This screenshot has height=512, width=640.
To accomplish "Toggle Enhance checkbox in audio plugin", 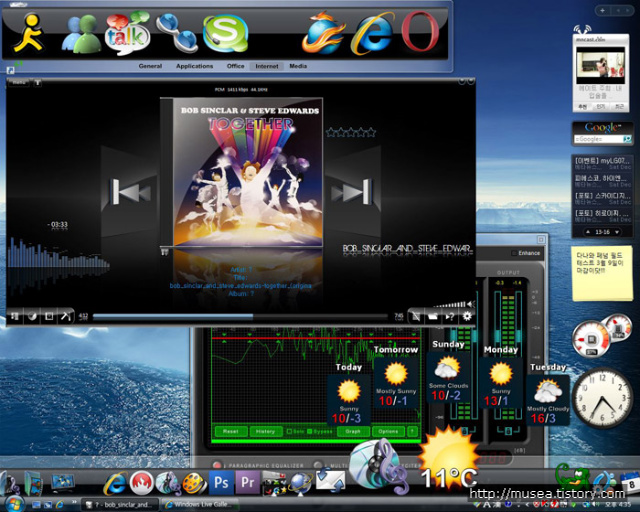I will (514, 253).
